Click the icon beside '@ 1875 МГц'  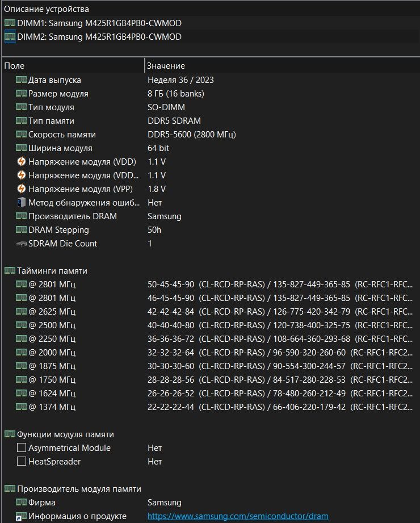coord(21,366)
